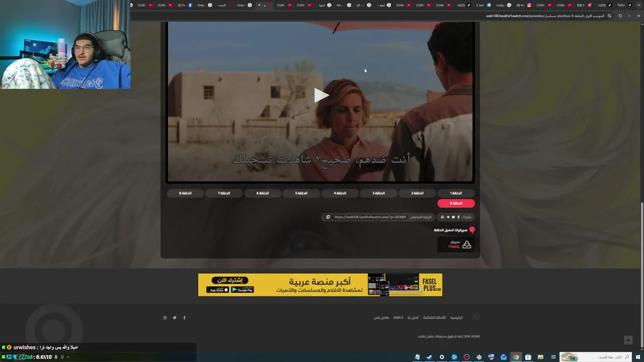Share the episode on Twitter
Screen dimensions: 644x362
pos(453,217)
